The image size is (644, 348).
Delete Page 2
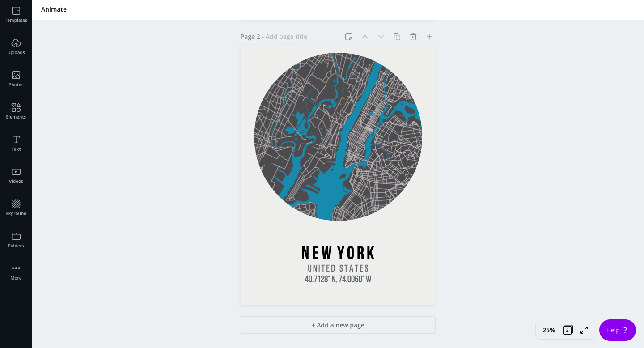coord(413,37)
